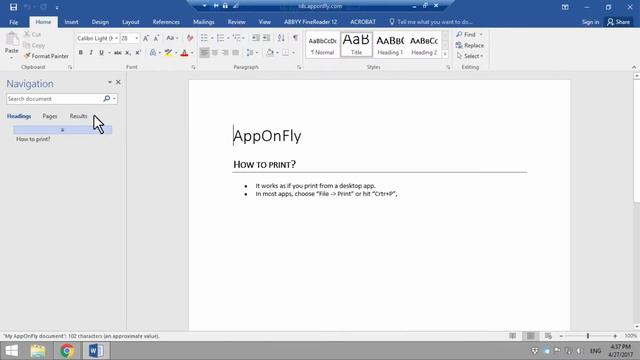This screenshot has height=360, width=640.
Task: Open the File menu
Action: pyautogui.click(x=13, y=22)
